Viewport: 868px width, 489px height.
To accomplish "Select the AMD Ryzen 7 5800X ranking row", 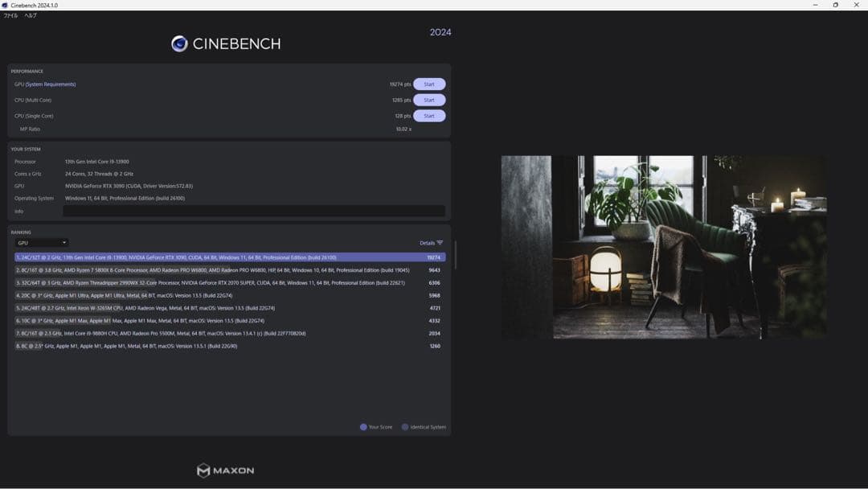I will (x=229, y=270).
